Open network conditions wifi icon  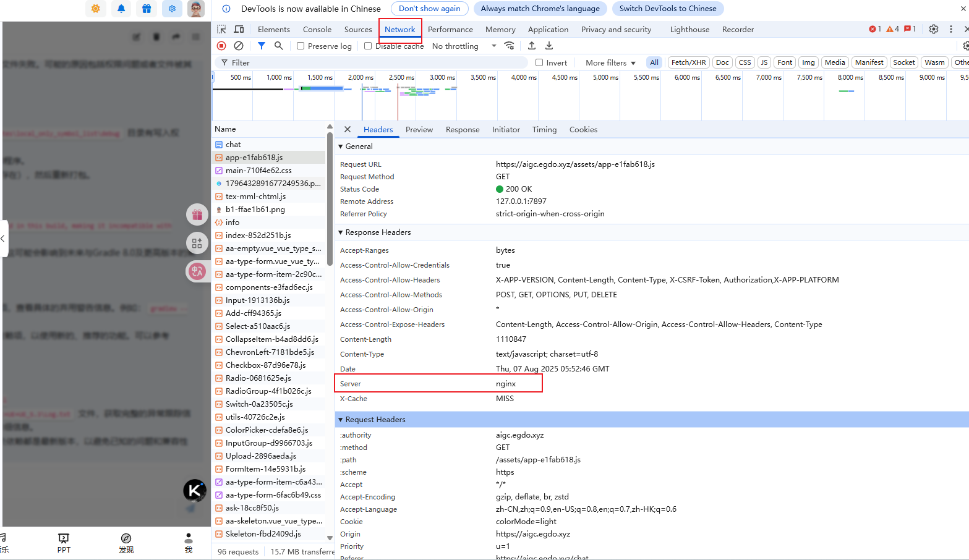509,46
